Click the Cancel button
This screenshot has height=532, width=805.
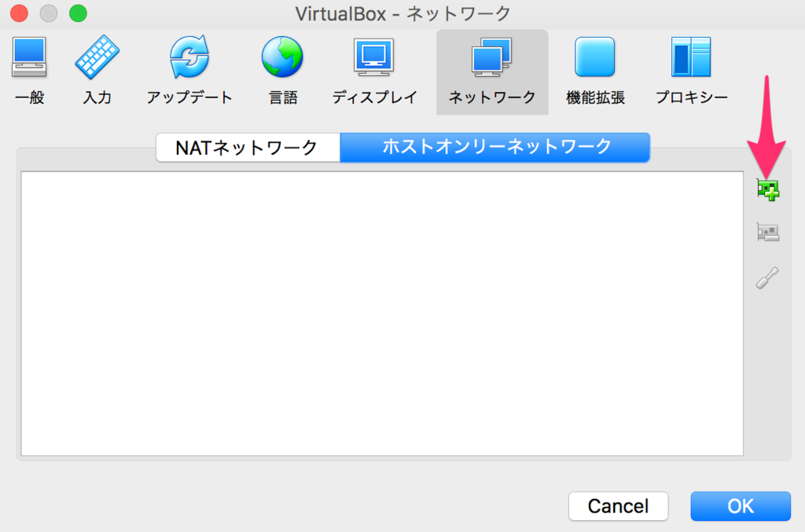[618, 506]
